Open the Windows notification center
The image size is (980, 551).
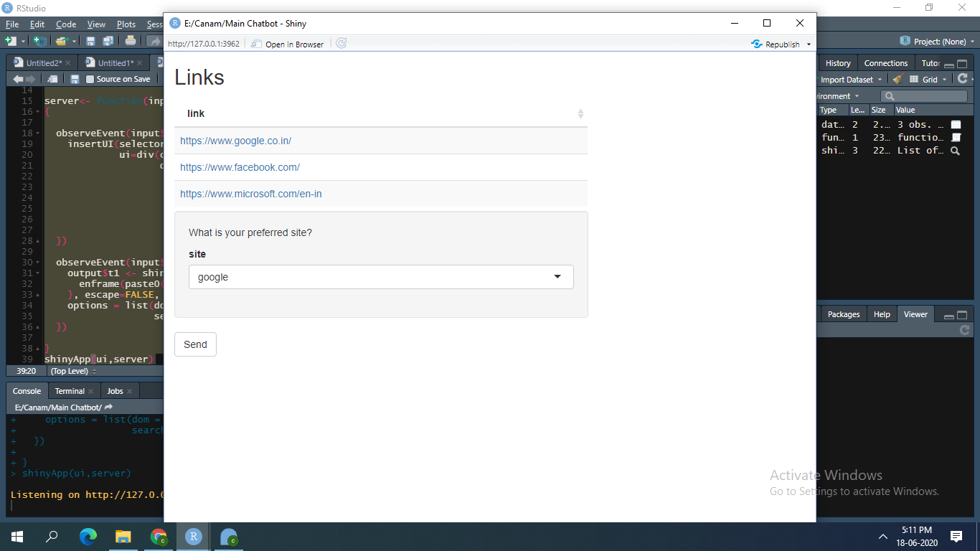point(956,537)
